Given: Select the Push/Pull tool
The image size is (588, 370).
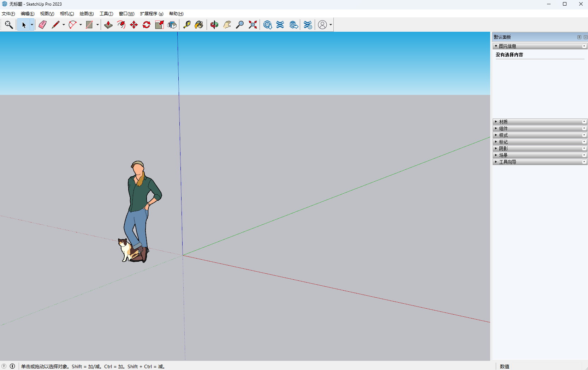Looking at the screenshot, I should pyautogui.click(x=108, y=25).
